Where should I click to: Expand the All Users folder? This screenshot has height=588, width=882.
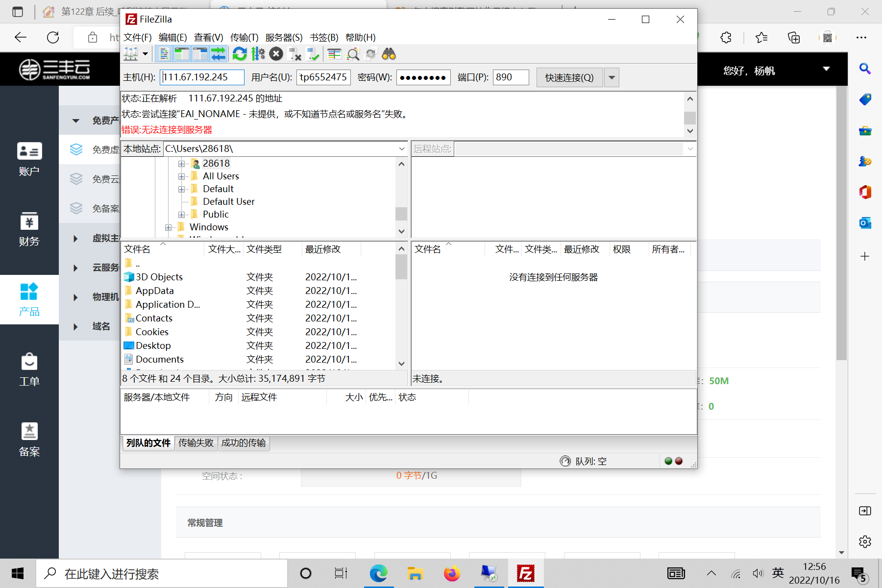[181, 176]
